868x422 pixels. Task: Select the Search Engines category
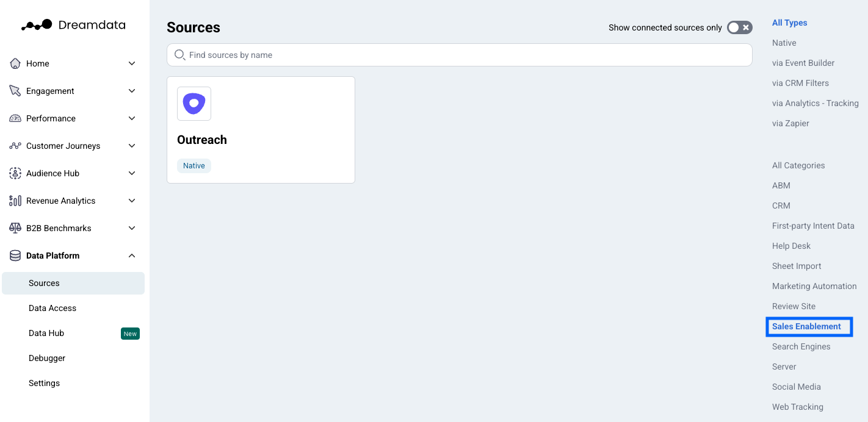tap(801, 346)
